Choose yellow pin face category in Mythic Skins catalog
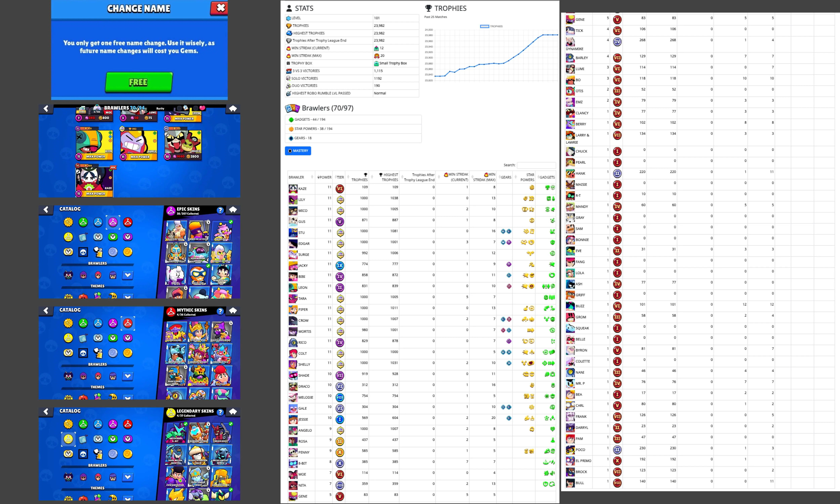Screen dimensions: 840x504 click(x=68, y=353)
